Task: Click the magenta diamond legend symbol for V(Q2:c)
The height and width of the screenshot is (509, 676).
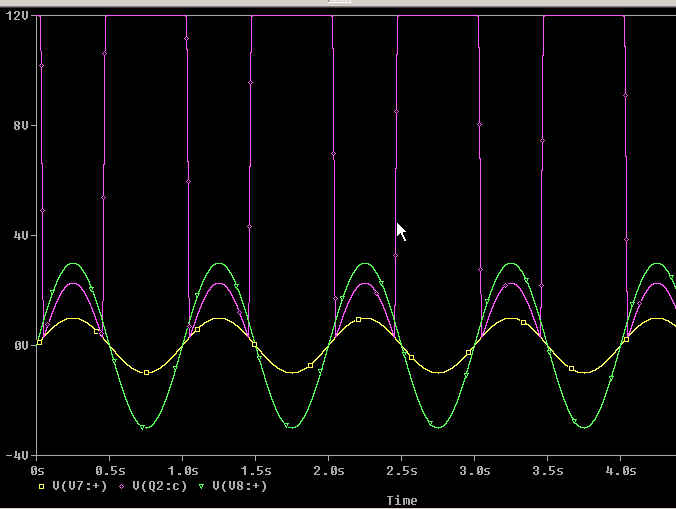Action: (122, 486)
